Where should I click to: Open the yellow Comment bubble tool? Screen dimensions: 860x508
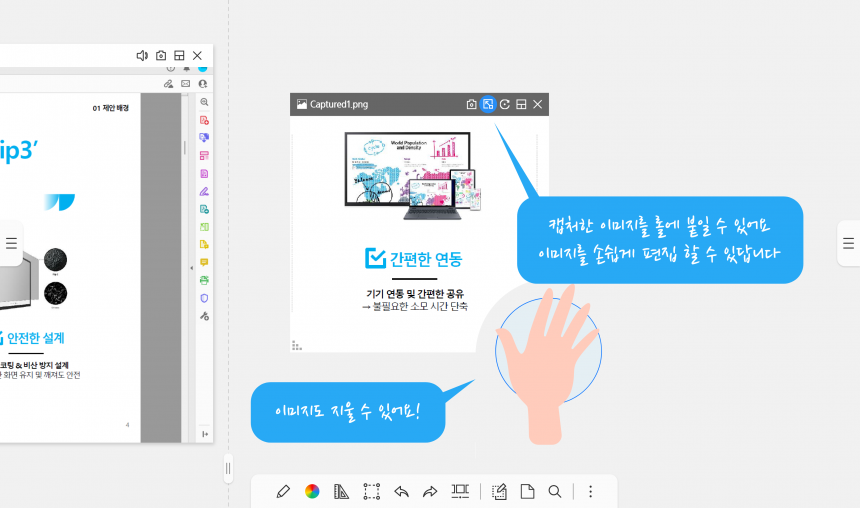204,262
